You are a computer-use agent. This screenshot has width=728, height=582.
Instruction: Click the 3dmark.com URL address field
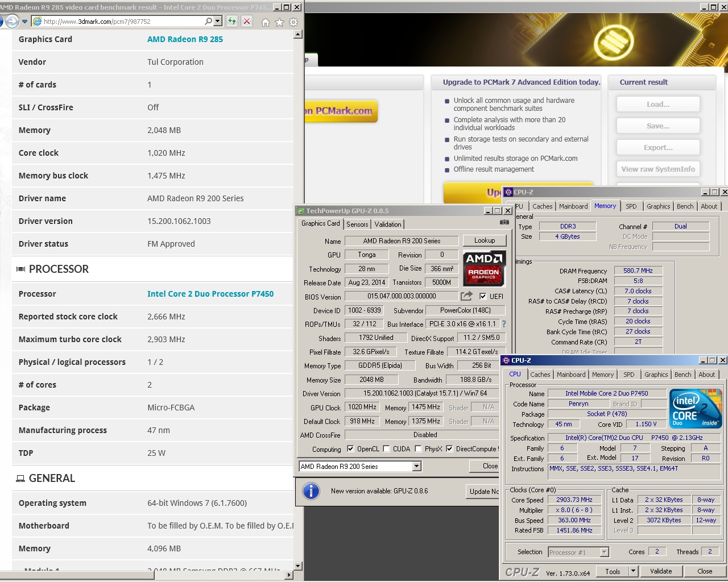(123, 22)
